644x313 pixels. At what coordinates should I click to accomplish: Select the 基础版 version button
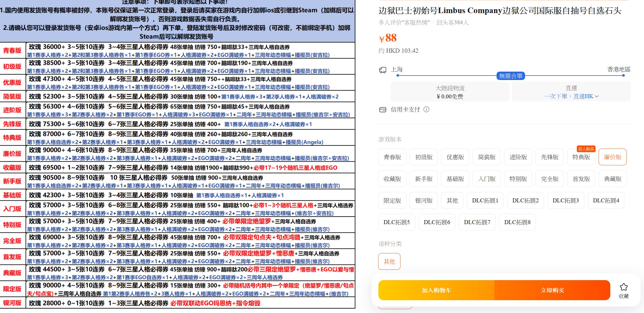455,179
